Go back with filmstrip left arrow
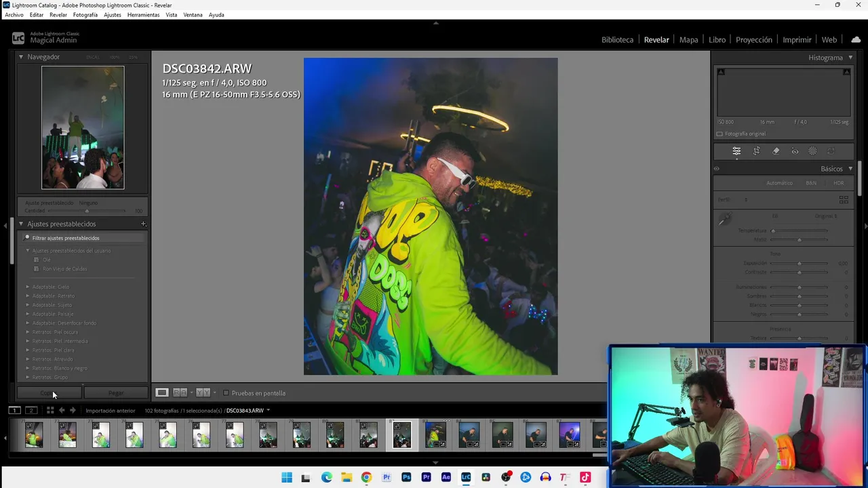The image size is (868, 488). (62, 410)
